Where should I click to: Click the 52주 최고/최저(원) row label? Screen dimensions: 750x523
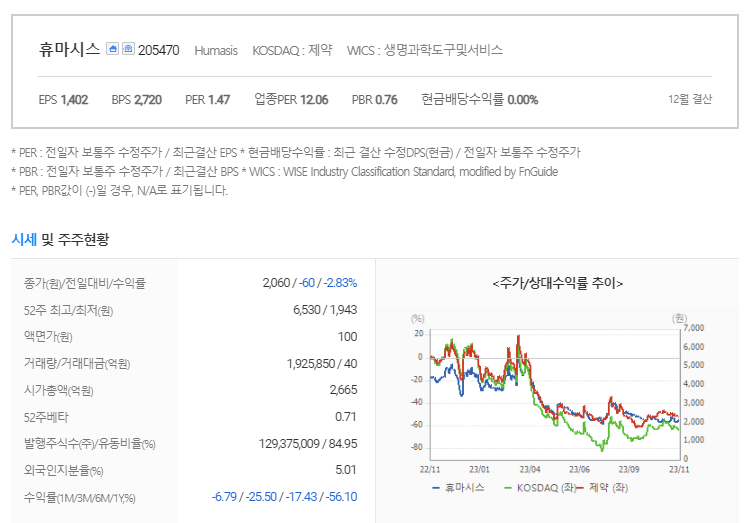[68, 311]
